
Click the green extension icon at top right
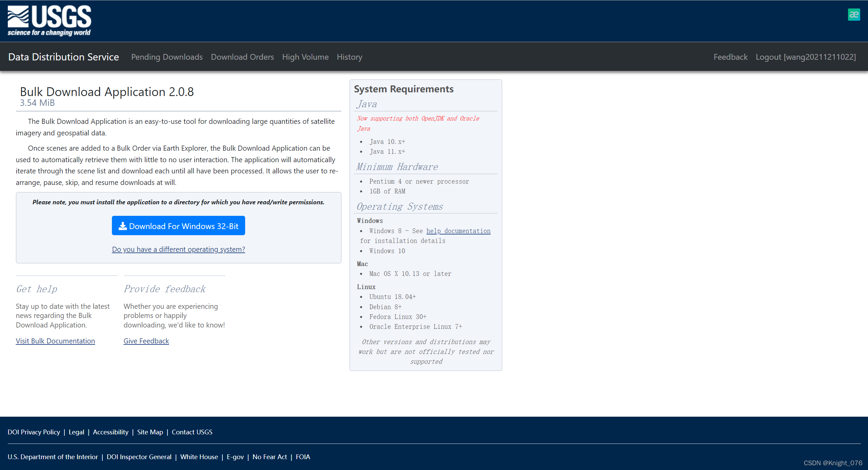854,15
